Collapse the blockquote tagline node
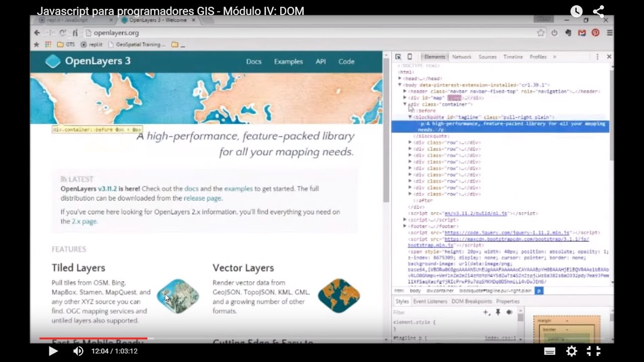This screenshot has height=362, width=644. (410, 117)
